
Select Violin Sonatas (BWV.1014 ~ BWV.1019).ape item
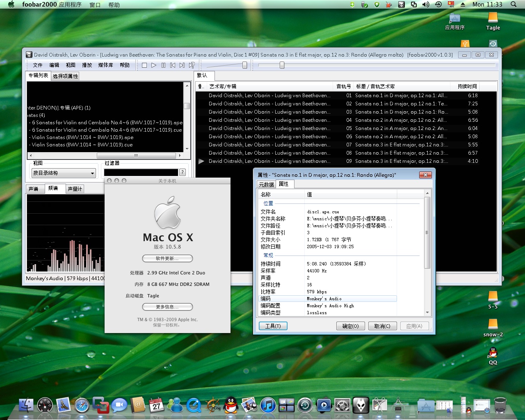(x=81, y=137)
